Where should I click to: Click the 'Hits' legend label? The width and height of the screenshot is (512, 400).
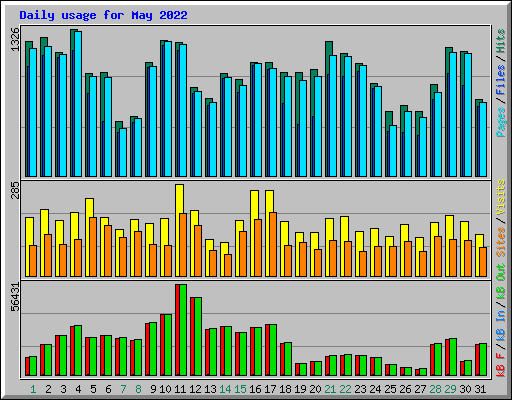tap(501, 41)
